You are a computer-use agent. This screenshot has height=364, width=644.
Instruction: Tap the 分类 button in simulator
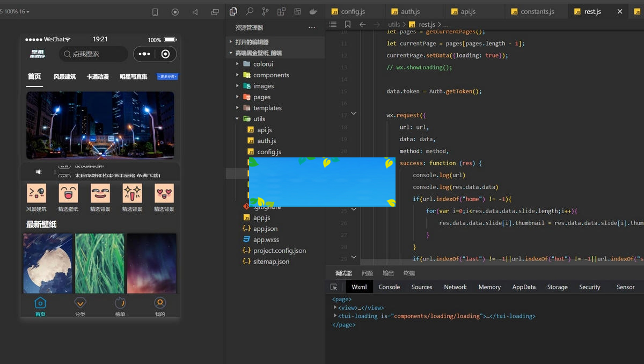(x=80, y=307)
